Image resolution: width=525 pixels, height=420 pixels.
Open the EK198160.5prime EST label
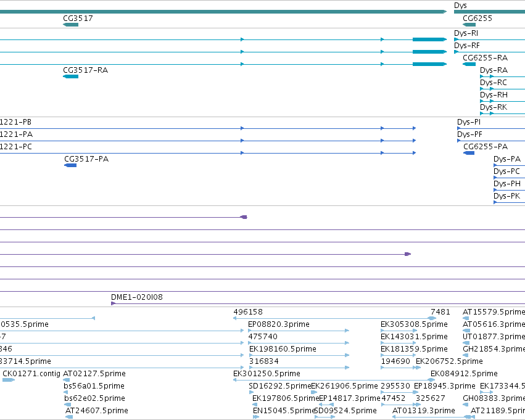pyautogui.click(x=283, y=350)
